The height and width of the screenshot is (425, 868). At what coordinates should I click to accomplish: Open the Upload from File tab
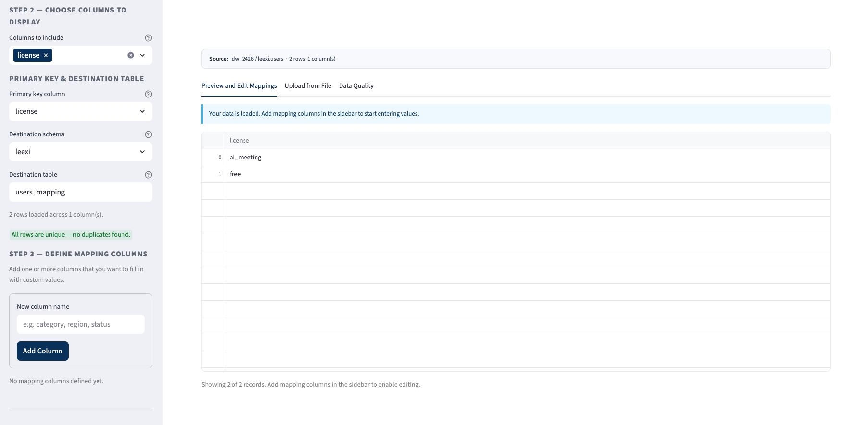point(308,86)
